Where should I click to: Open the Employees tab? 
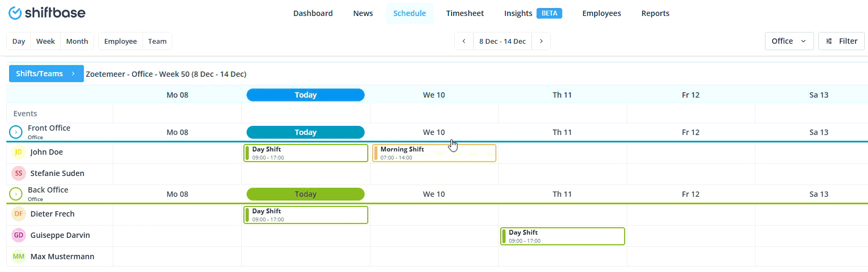(602, 13)
